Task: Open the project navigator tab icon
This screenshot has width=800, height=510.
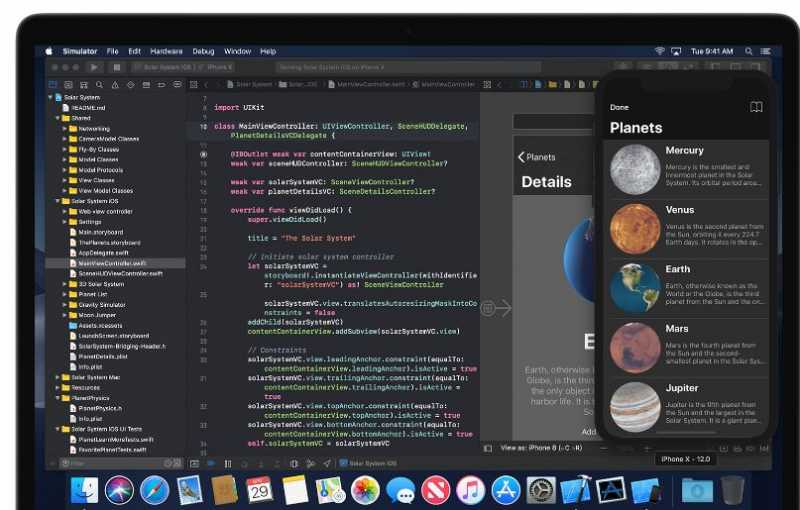Action: point(53,85)
